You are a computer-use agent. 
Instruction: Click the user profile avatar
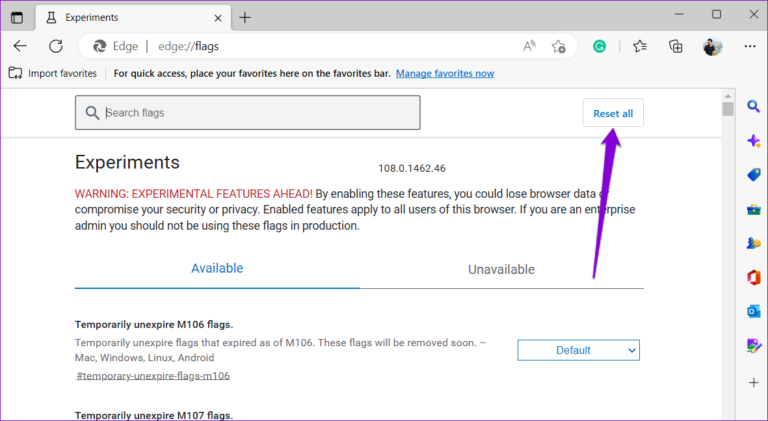(x=712, y=46)
